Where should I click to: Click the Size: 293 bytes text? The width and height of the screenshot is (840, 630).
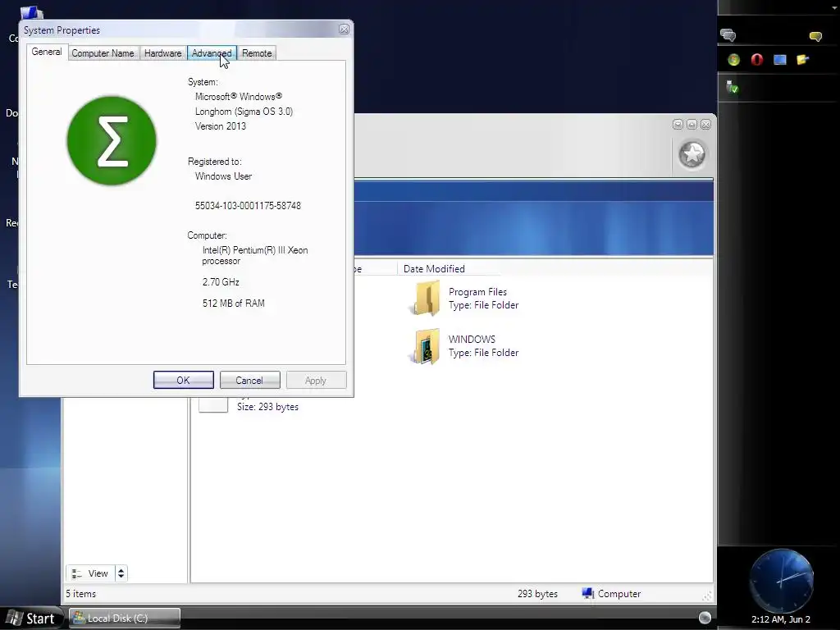click(x=267, y=407)
